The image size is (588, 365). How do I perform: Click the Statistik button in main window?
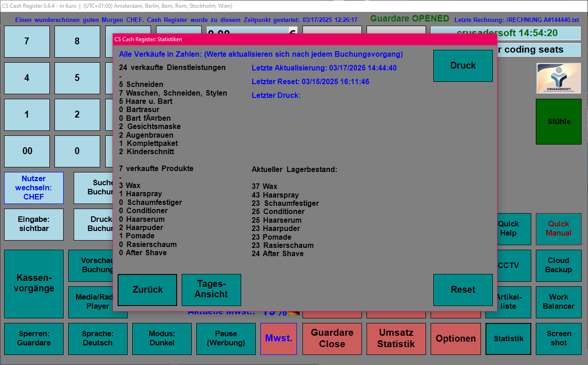point(508,339)
